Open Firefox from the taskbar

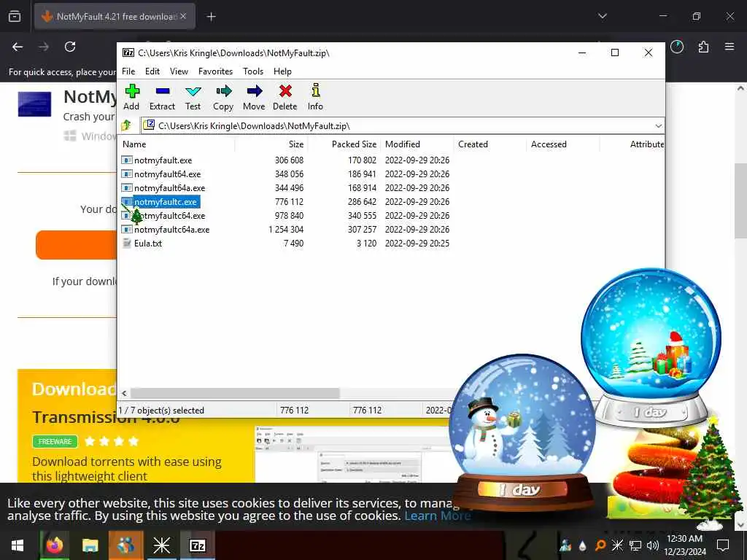(x=54, y=545)
